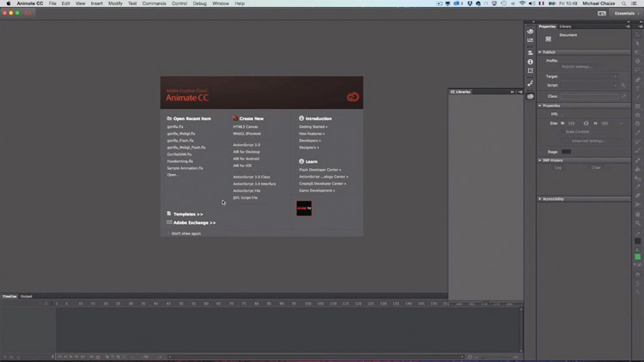Collapse the CC Libraries panel arrows
Screen dimensions: 644x362
tap(512, 92)
